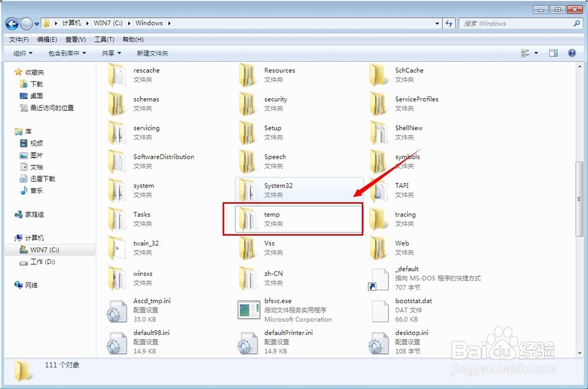Click the forward navigation arrow
This screenshot has height=389, width=588.
[x=27, y=24]
